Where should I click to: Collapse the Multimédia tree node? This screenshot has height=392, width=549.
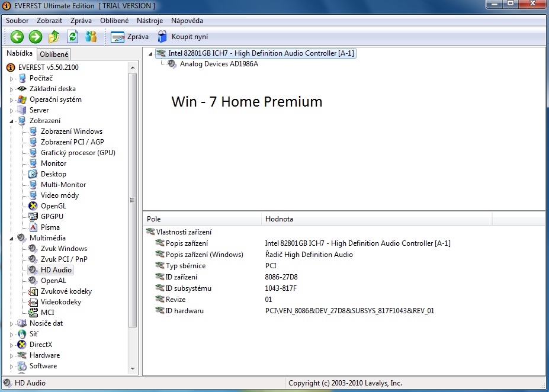coord(11,239)
